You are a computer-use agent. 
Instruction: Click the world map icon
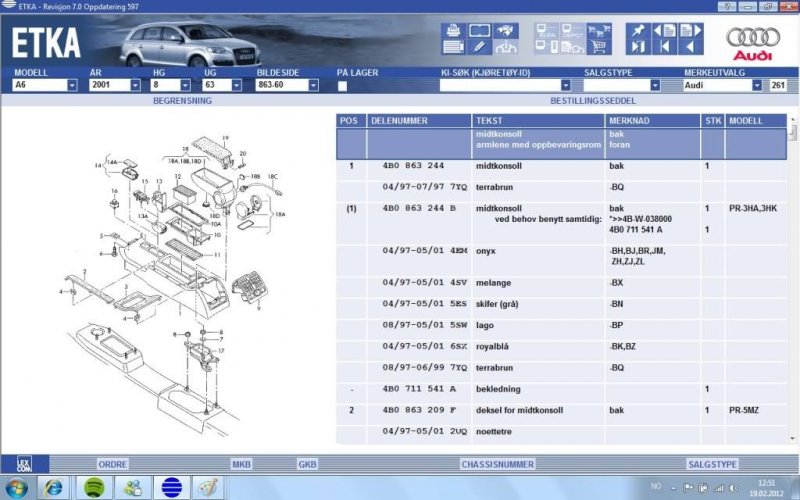(x=507, y=30)
